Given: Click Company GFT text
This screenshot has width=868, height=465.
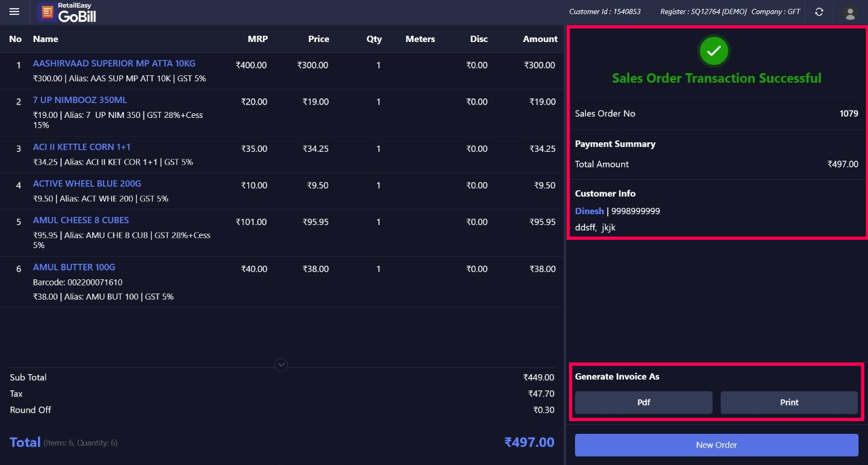Looking at the screenshot, I should tap(776, 12).
